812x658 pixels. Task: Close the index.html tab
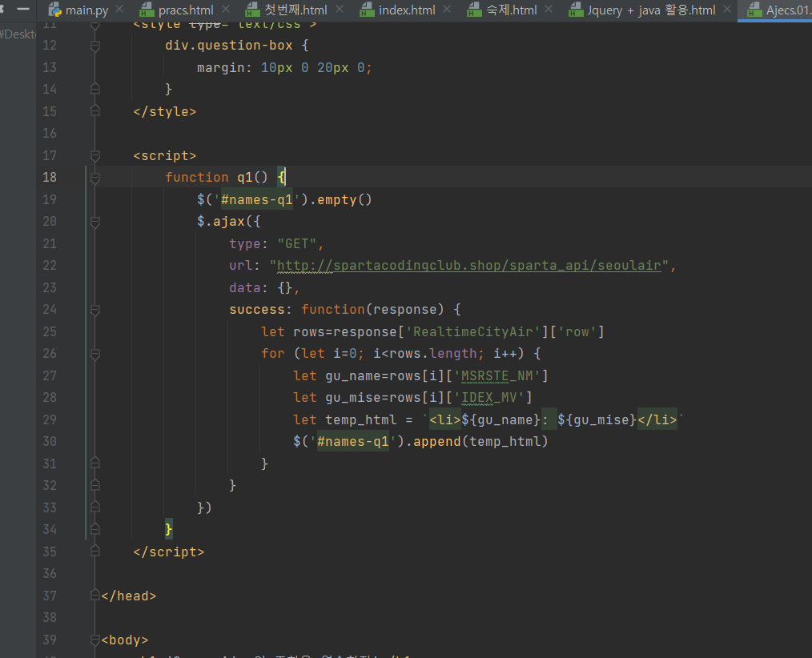pos(447,10)
